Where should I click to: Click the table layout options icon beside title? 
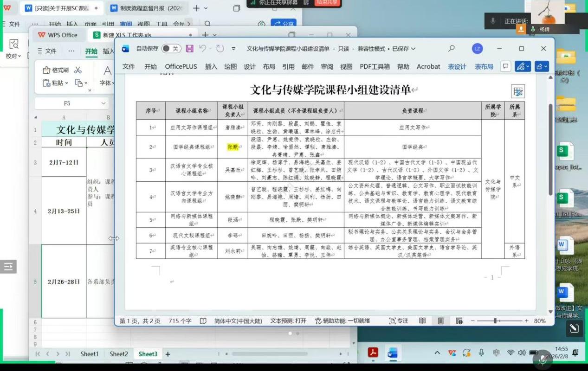[518, 91]
